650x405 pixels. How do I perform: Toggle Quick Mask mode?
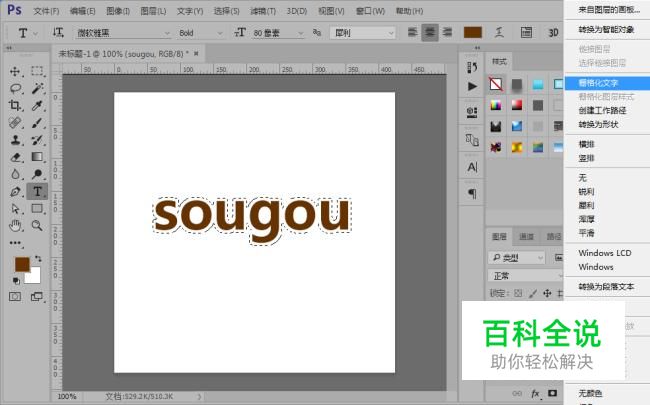[x=15, y=296]
